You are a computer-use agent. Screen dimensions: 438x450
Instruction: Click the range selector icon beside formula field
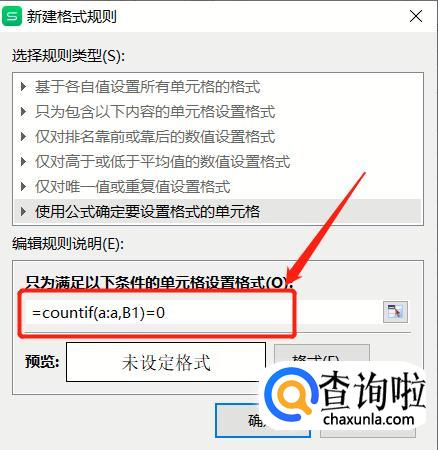tap(395, 312)
